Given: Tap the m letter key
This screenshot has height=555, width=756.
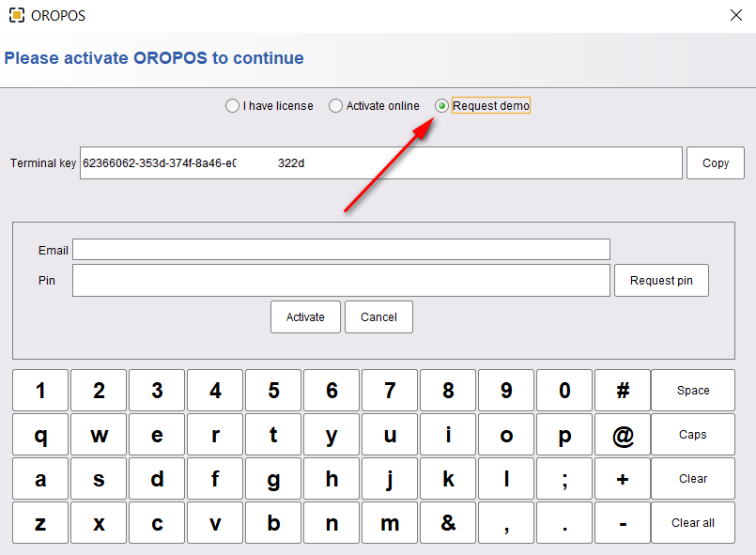Looking at the screenshot, I should tap(390, 523).
